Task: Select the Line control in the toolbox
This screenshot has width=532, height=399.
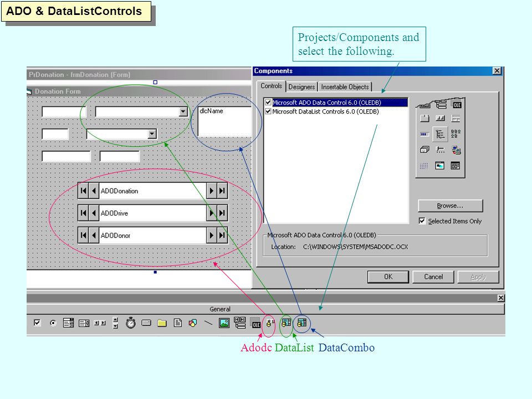Action: tap(208, 323)
